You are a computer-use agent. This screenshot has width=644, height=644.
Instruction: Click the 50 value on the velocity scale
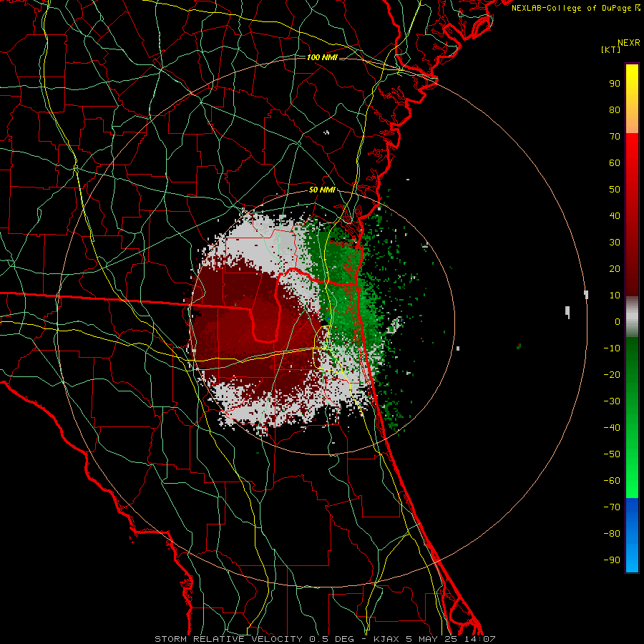point(615,190)
